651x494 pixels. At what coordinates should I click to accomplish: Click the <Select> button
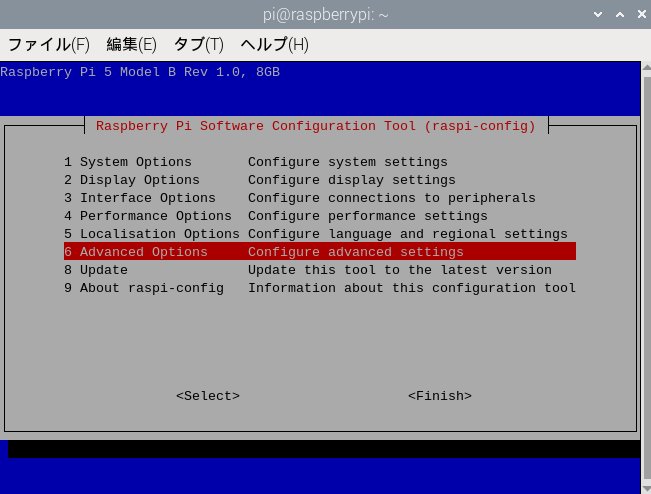208,396
